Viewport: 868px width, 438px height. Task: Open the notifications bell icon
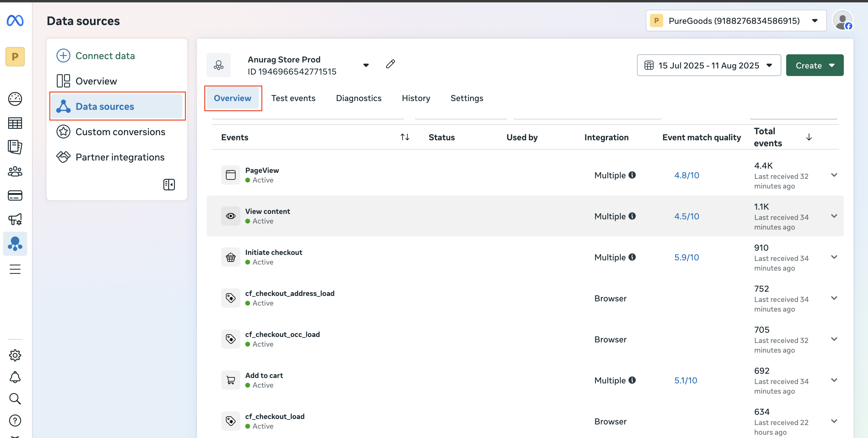pos(15,377)
